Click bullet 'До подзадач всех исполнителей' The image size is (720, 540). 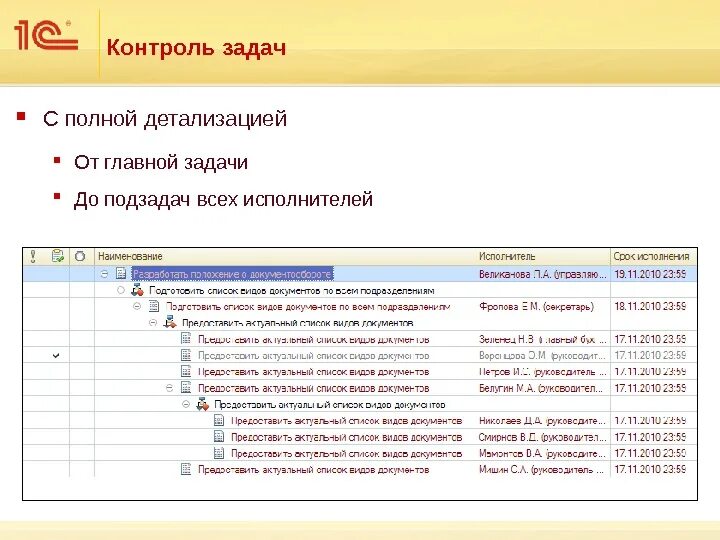pos(223,199)
